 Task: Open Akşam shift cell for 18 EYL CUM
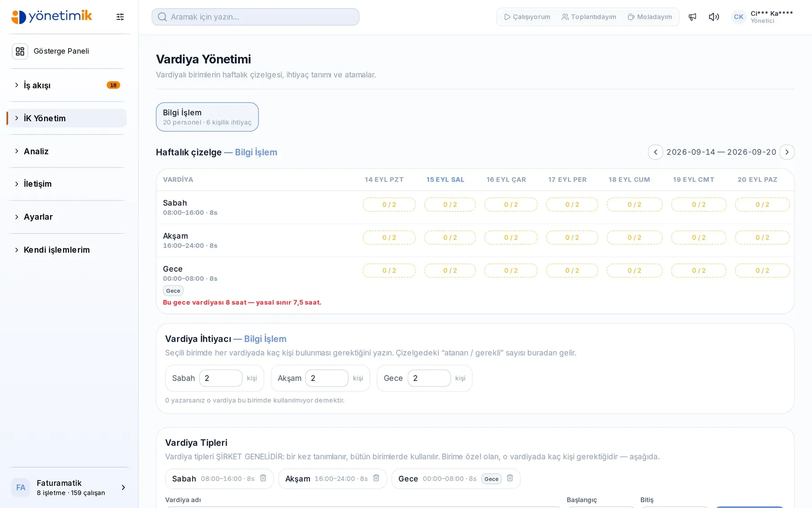[634, 238]
